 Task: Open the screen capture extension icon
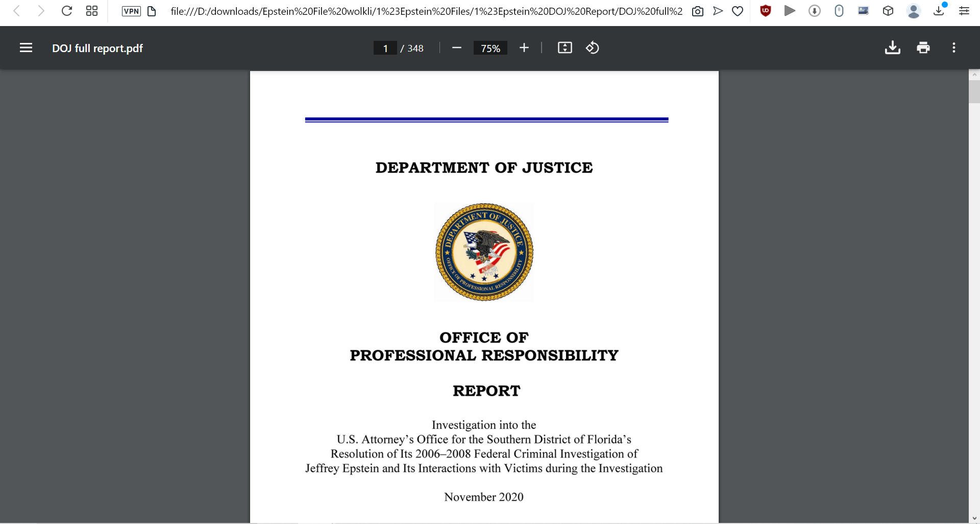(x=864, y=11)
